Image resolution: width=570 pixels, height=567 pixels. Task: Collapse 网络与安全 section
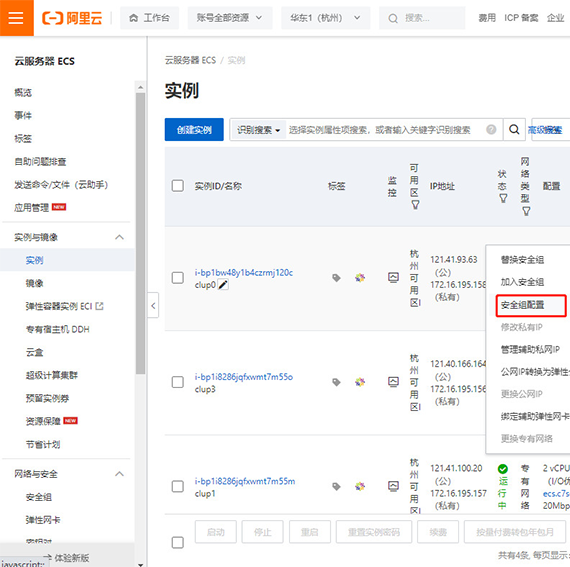click(119, 474)
